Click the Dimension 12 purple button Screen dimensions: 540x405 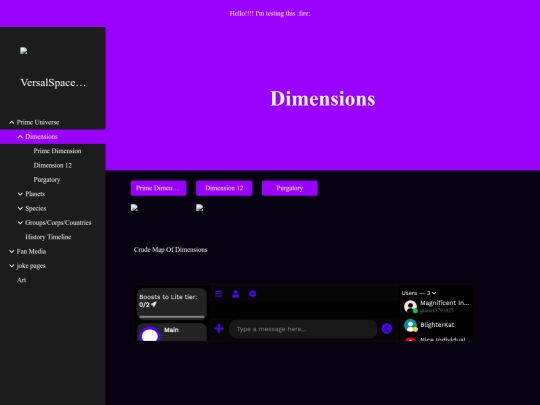tap(224, 188)
